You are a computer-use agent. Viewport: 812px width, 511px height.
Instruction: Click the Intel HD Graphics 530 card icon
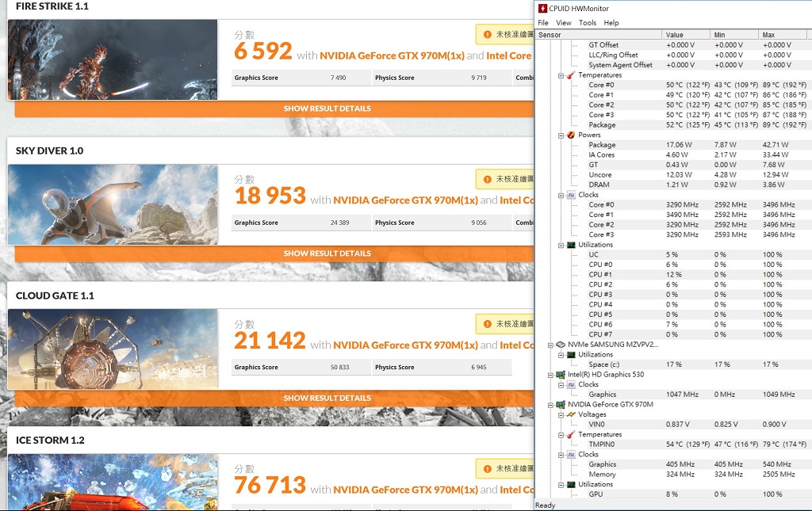tap(561, 375)
